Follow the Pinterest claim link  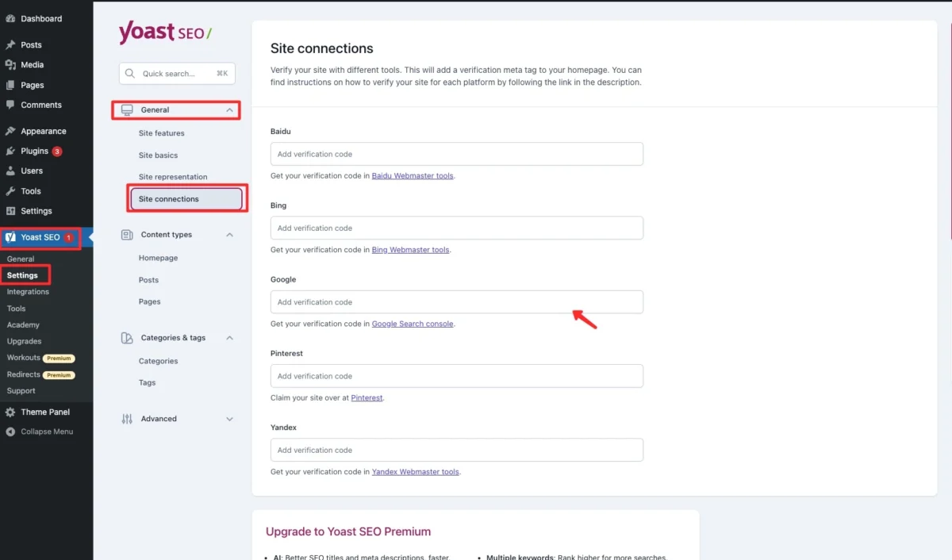[x=367, y=398]
